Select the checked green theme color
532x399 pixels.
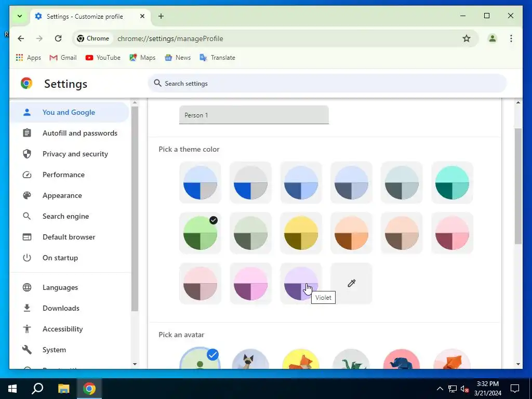pos(200,233)
